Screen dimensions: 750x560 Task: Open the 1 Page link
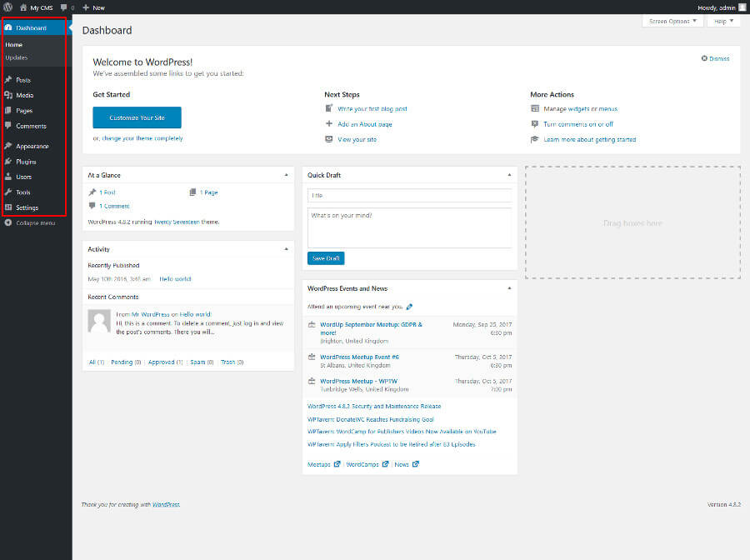[x=208, y=192]
